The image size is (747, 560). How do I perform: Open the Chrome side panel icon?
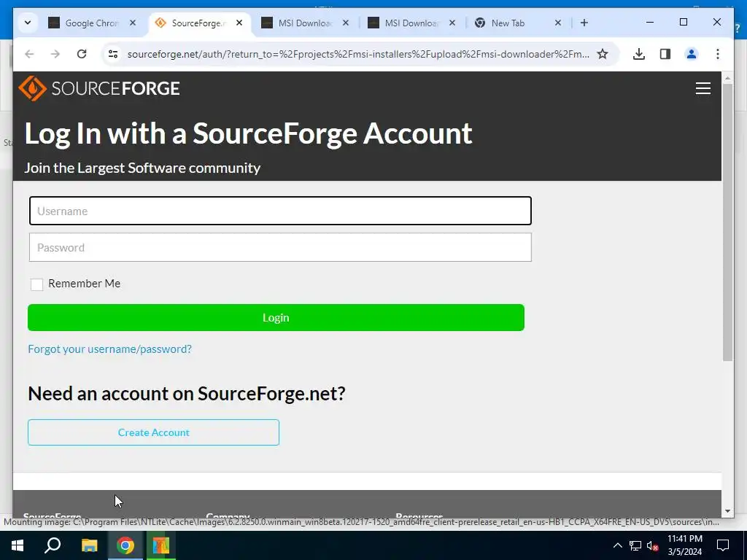pos(665,54)
